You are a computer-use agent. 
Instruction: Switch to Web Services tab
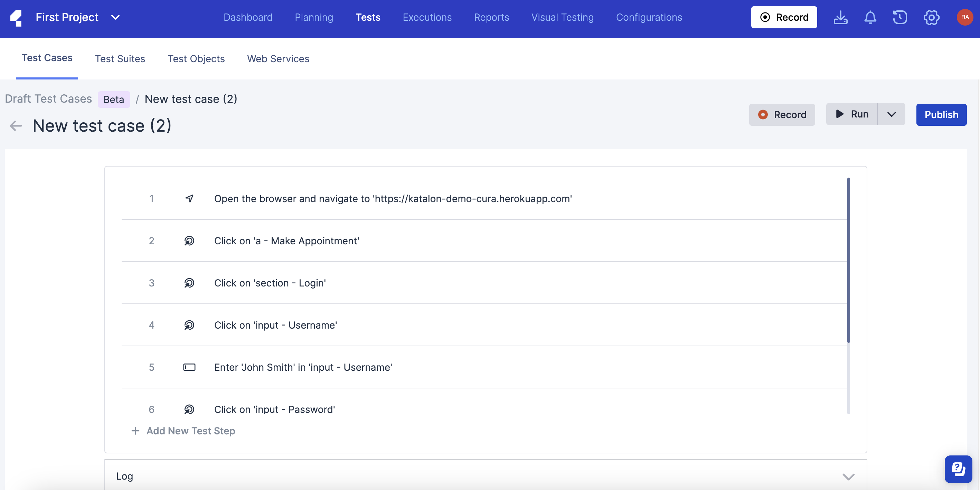[278, 58]
